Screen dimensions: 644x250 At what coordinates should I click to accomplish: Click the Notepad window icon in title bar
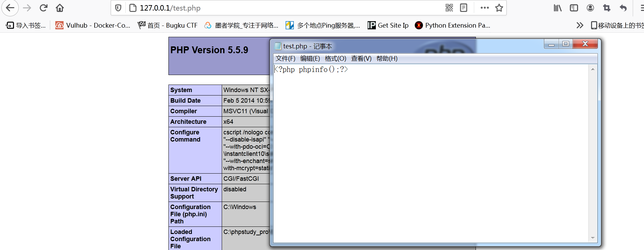pyautogui.click(x=278, y=46)
